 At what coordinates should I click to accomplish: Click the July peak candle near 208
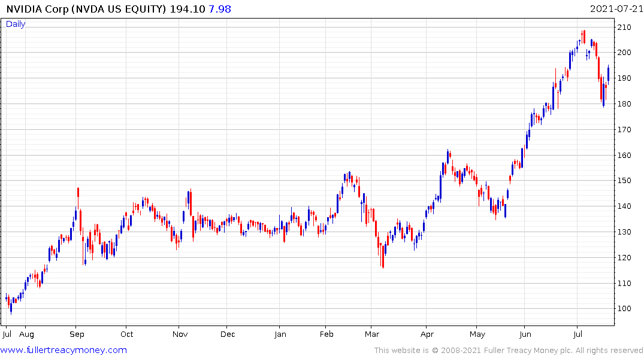[584, 37]
